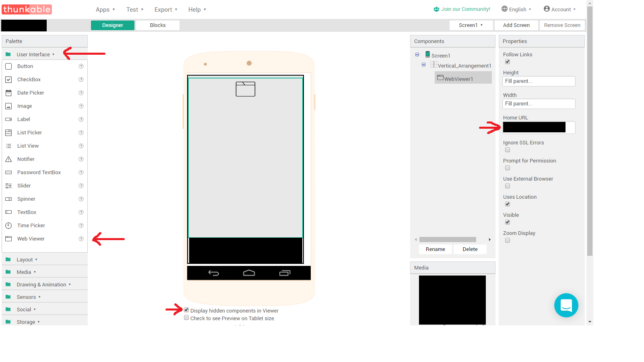Choose the Spinner component icon
The height and width of the screenshot is (362, 644).
[x=8, y=199]
